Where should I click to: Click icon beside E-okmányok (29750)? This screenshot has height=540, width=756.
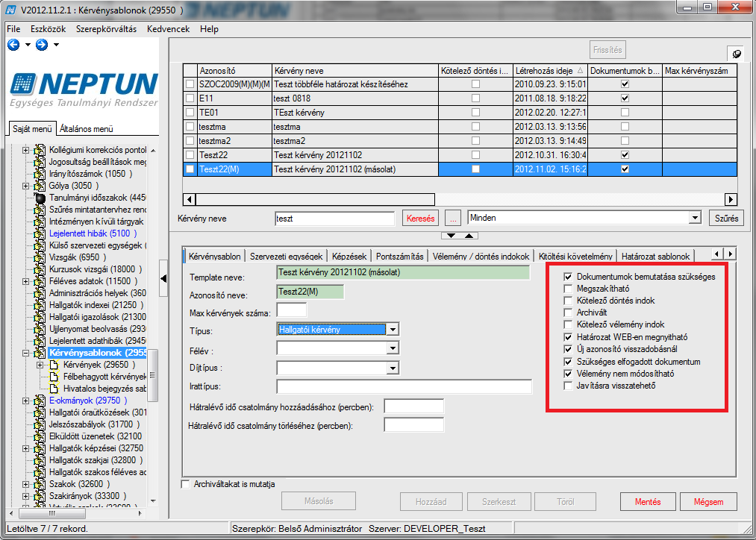[40, 401]
